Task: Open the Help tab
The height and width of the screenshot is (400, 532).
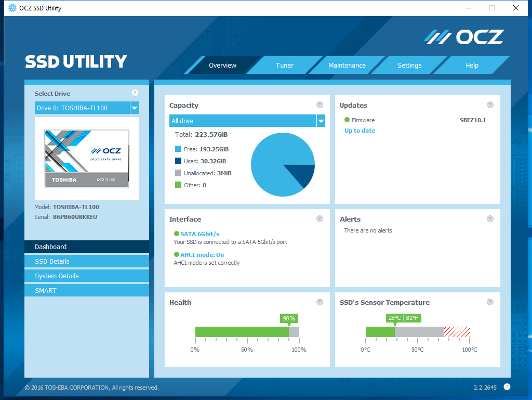Action: pos(472,65)
